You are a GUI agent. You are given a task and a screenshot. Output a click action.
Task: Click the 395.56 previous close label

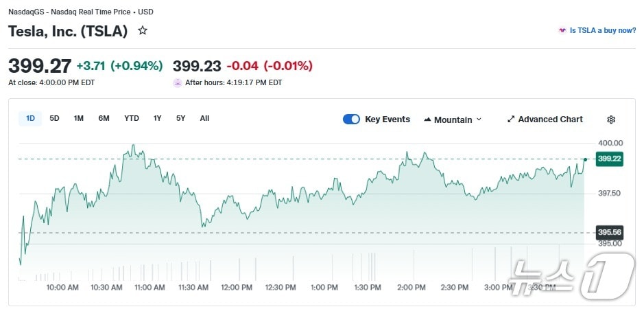pos(609,232)
